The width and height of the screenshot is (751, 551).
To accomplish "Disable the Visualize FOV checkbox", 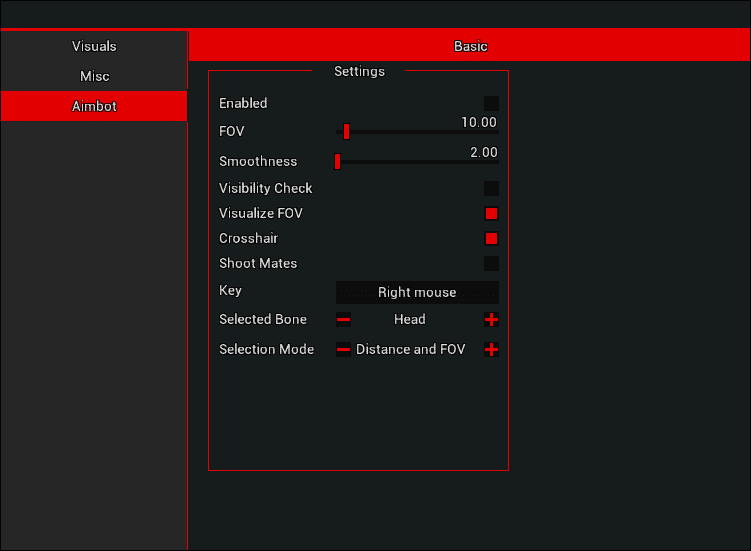I will pyautogui.click(x=491, y=213).
